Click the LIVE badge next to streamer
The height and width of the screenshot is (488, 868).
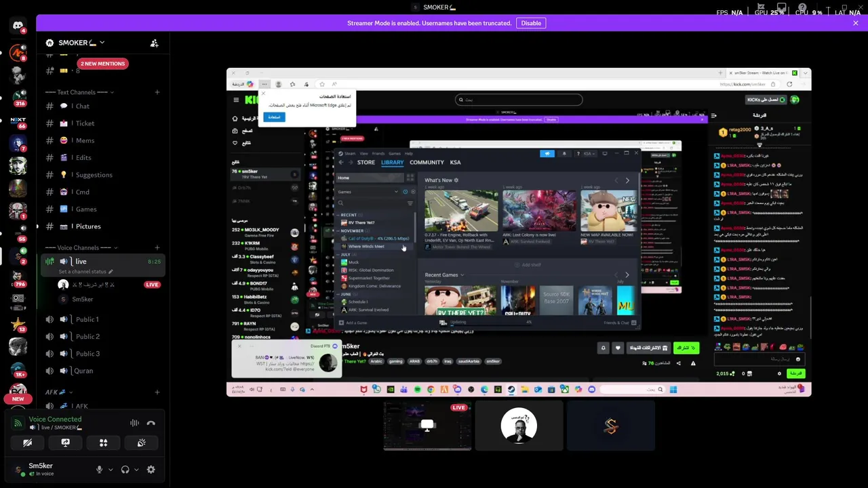point(152,285)
